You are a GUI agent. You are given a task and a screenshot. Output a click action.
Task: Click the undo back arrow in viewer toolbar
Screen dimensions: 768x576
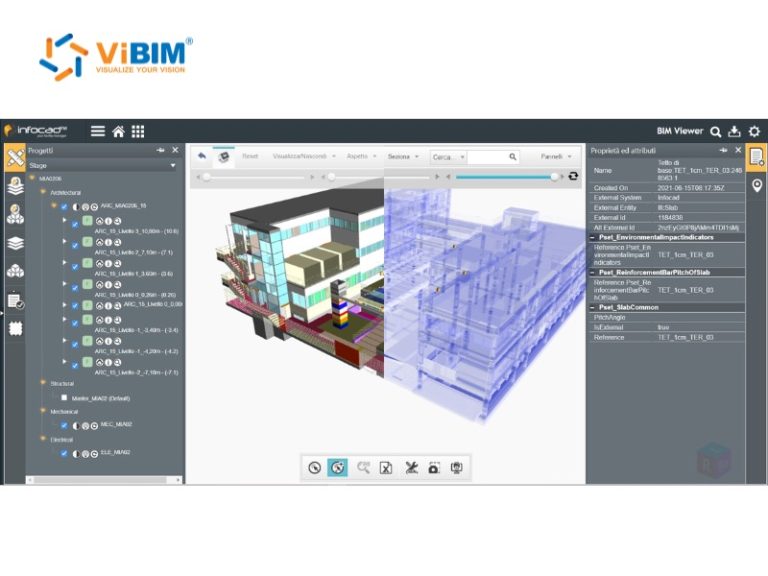coord(202,156)
